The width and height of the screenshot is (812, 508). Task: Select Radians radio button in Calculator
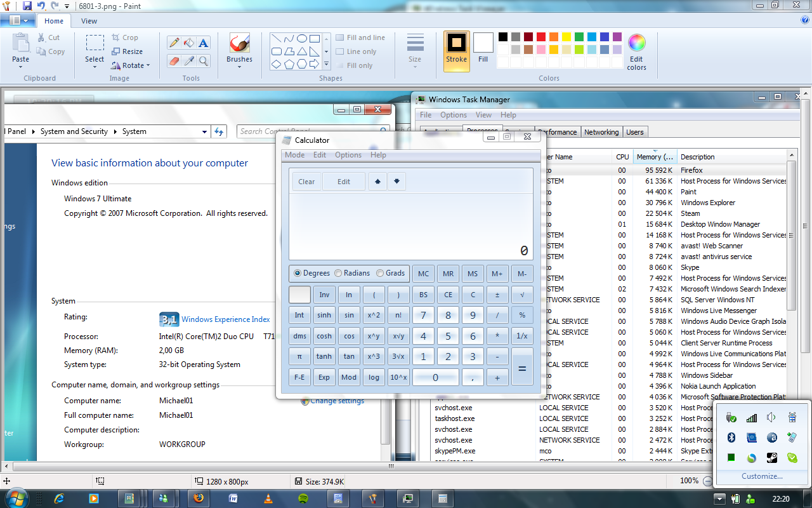pos(352,273)
